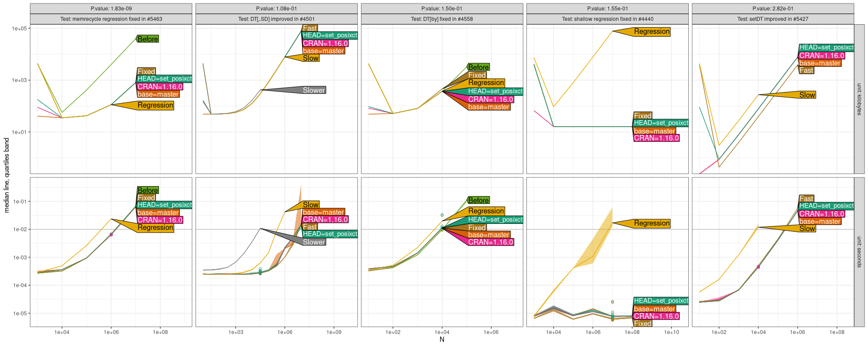The width and height of the screenshot is (868, 347).
Task: Click 'Regression' label in memrecycle kilobytes panel
Action: 155,105
